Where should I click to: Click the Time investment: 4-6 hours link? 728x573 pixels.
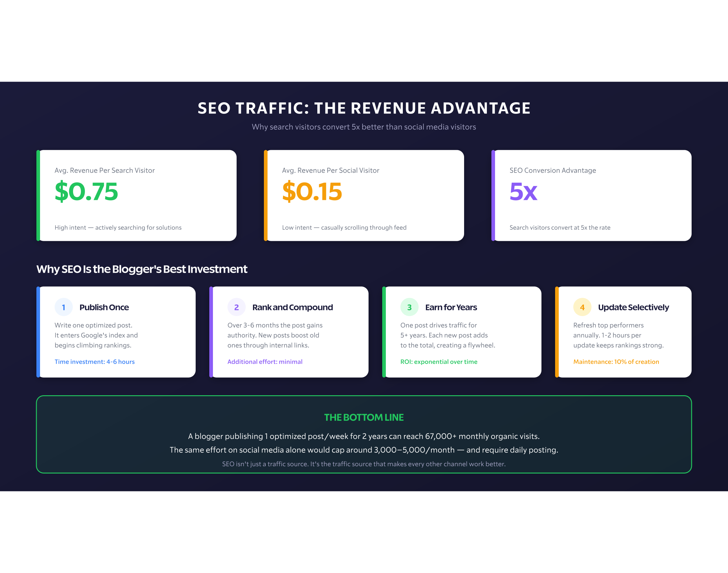[95, 362]
